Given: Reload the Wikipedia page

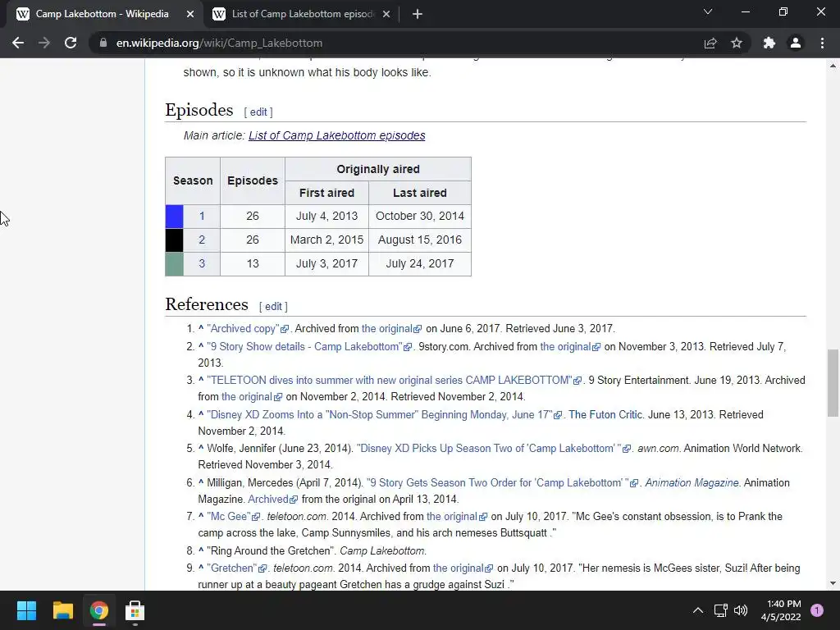Looking at the screenshot, I should point(71,43).
